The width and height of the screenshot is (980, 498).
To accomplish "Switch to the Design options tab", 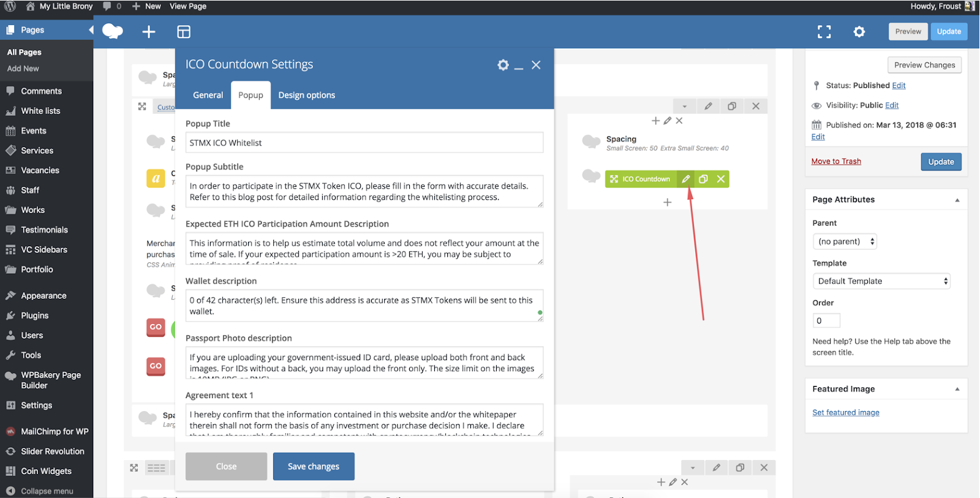I will pos(306,95).
